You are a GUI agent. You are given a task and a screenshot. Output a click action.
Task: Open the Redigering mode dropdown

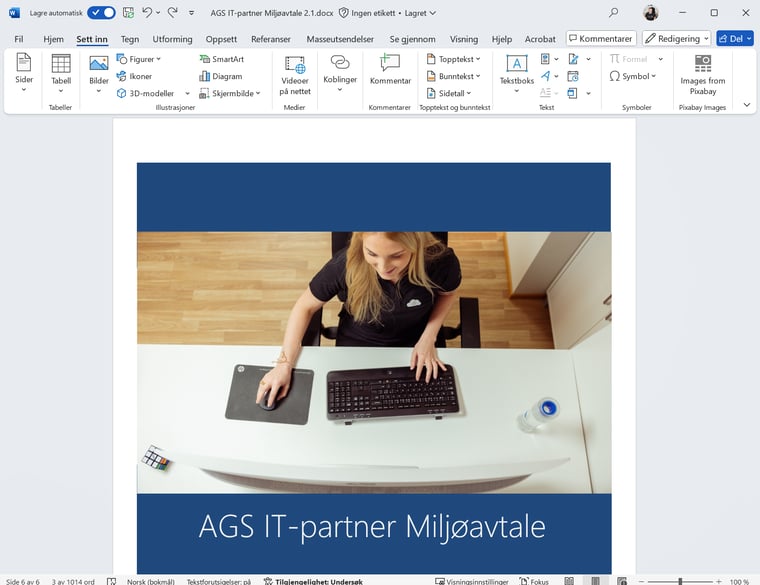[677, 38]
